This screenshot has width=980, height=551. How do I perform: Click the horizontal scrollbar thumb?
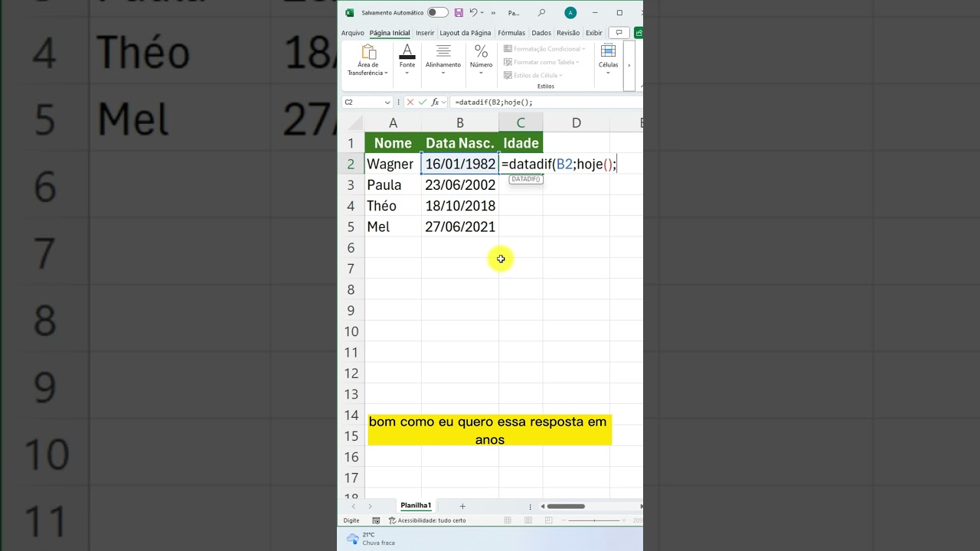(x=566, y=506)
